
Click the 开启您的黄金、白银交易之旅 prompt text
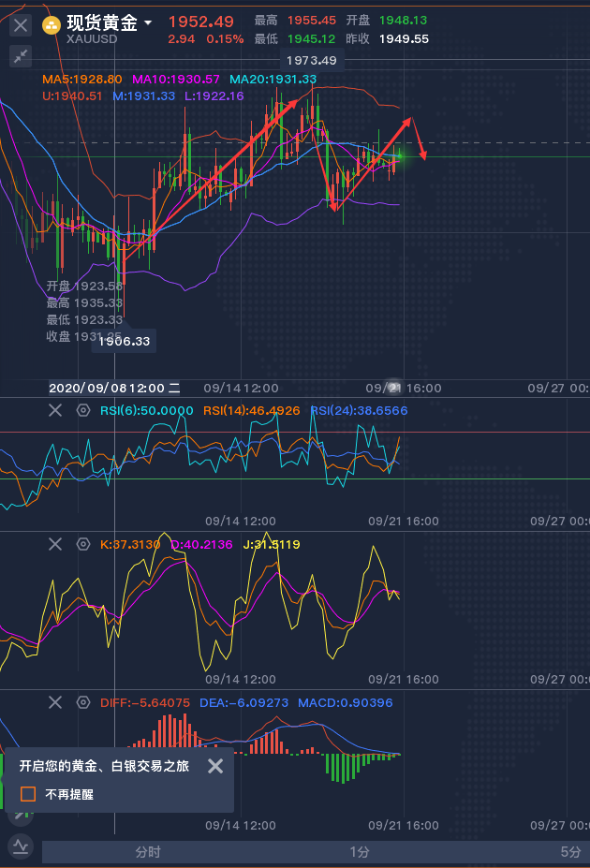(104, 766)
